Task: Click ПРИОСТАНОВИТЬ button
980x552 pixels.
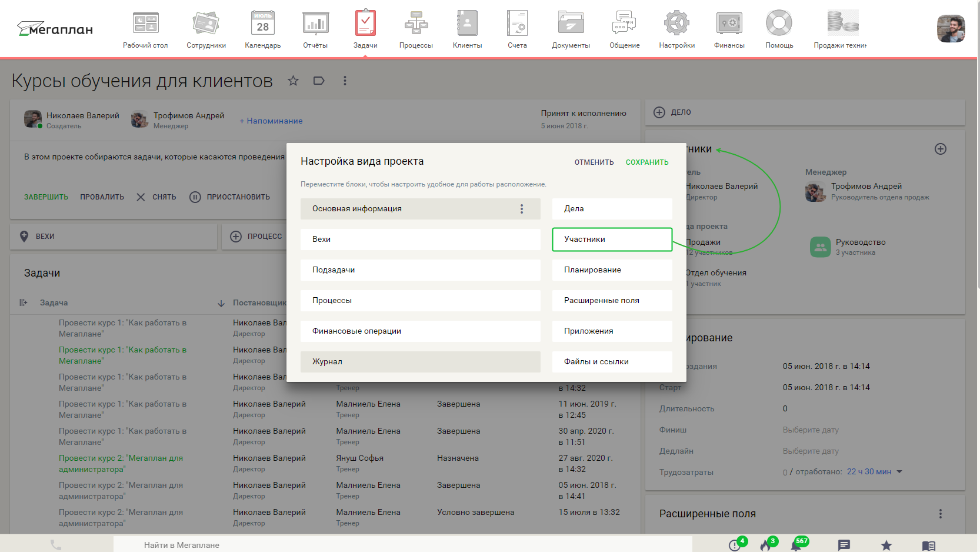Action: [x=229, y=197]
